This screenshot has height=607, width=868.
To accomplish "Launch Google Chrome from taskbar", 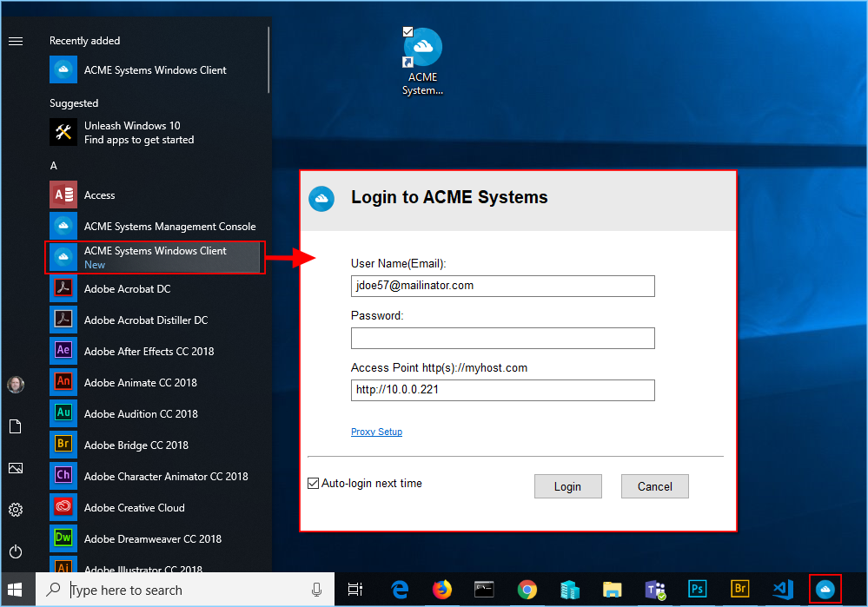I will click(x=527, y=590).
